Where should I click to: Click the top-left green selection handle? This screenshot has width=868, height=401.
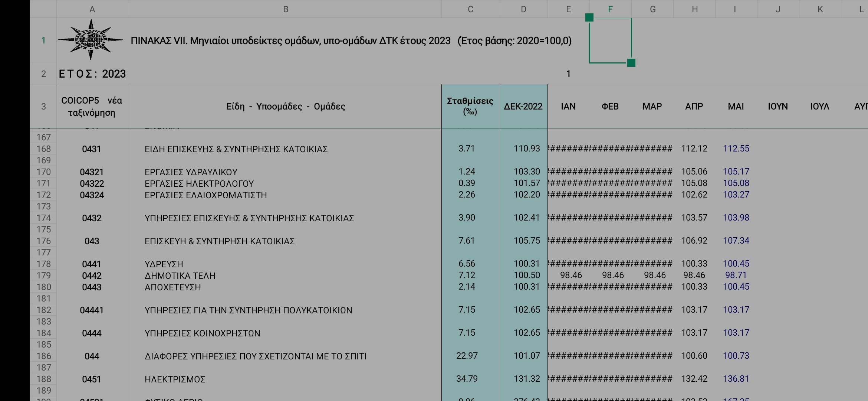click(589, 17)
